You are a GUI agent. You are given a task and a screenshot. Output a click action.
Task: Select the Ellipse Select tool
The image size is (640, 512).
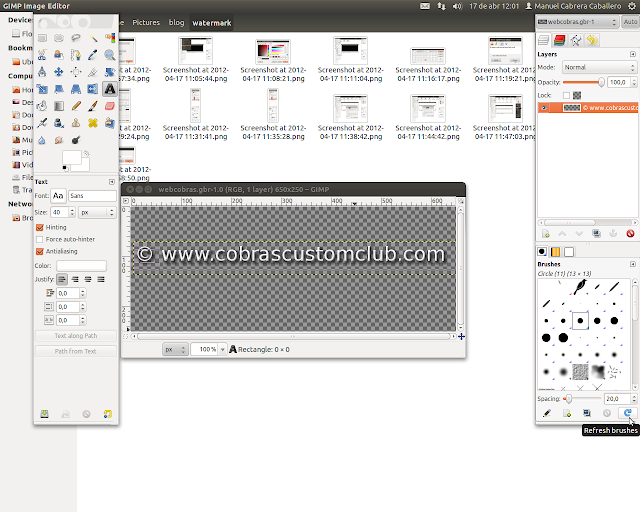coord(59,38)
